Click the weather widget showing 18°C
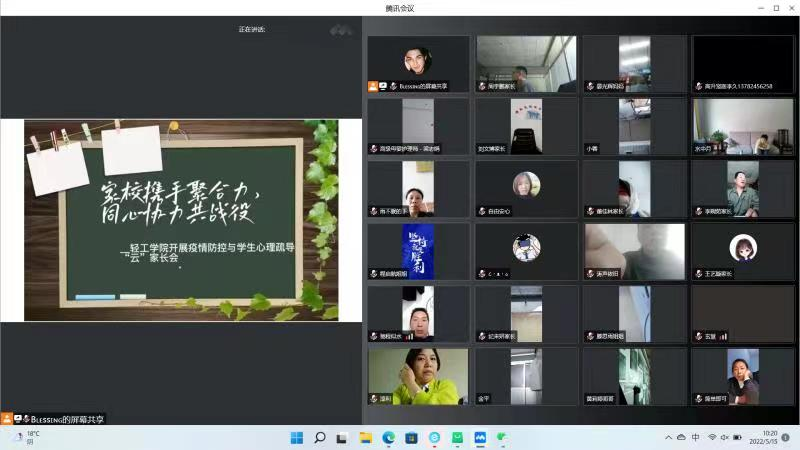This screenshot has height=450, width=800. [x=25, y=438]
